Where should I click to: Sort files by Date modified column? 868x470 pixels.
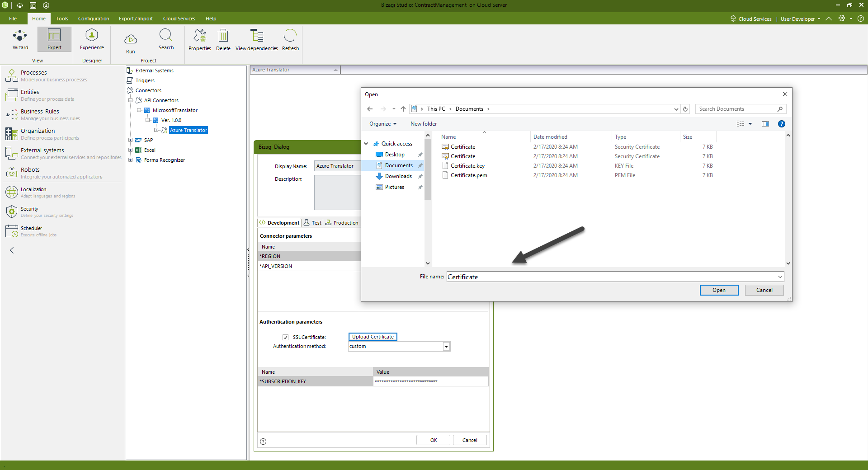(550, 137)
